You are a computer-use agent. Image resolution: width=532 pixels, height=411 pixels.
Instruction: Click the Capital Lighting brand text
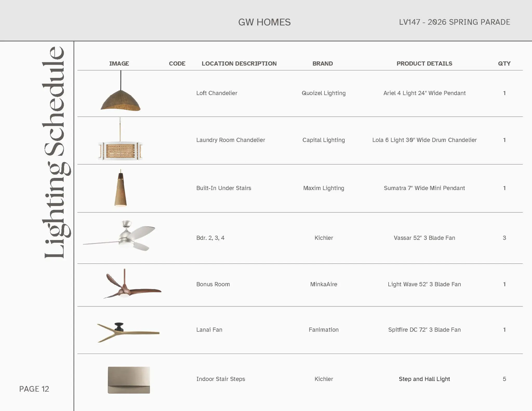pos(323,140)
